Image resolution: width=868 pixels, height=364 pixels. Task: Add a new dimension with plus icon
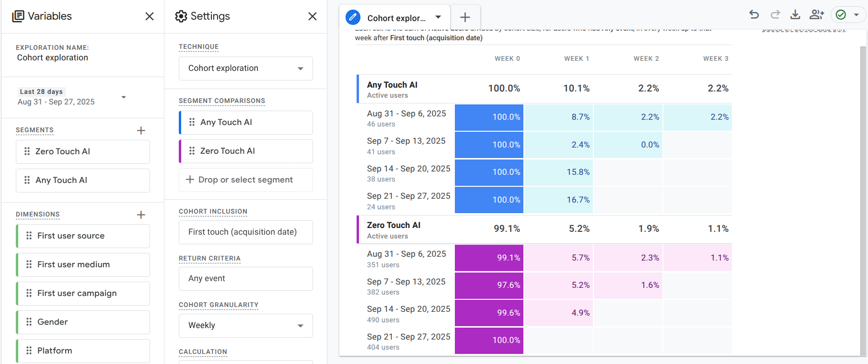click(x=141, y=215)
